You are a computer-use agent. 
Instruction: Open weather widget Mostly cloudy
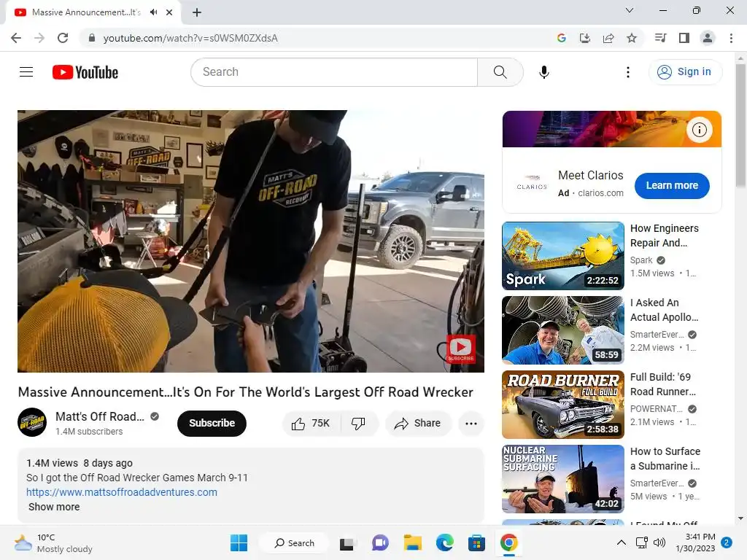tap(53, 542)
